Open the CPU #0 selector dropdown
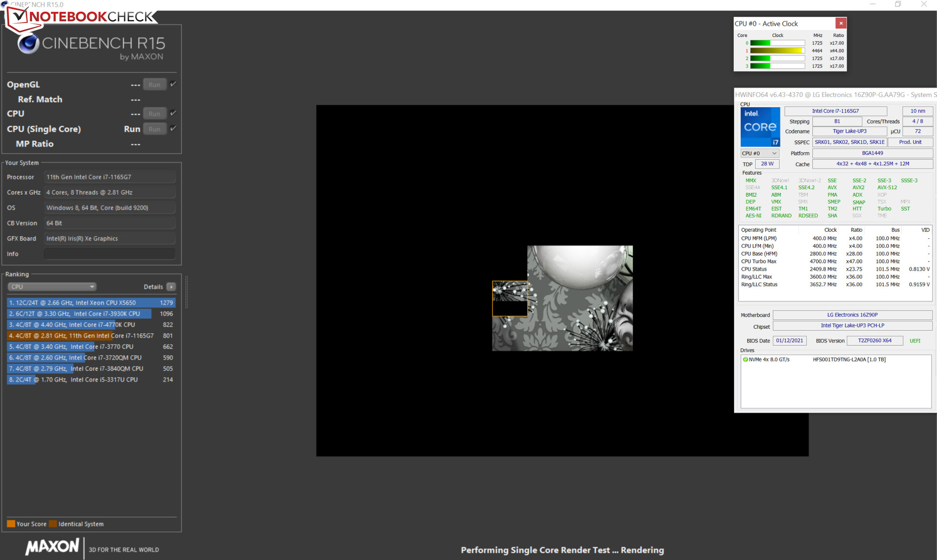Image resolution: width=937 pixels, height=560 pixels. 759,153
